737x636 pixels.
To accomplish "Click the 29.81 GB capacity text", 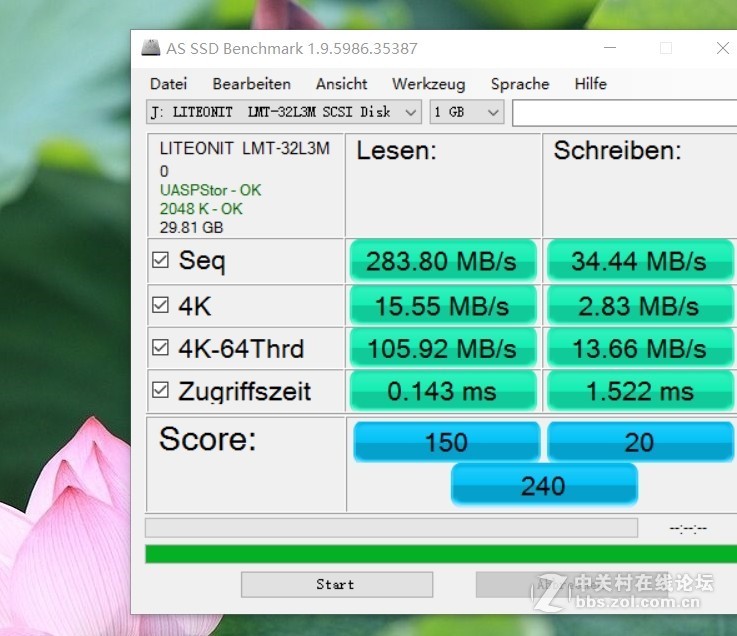I will click(x=191, y=228).
